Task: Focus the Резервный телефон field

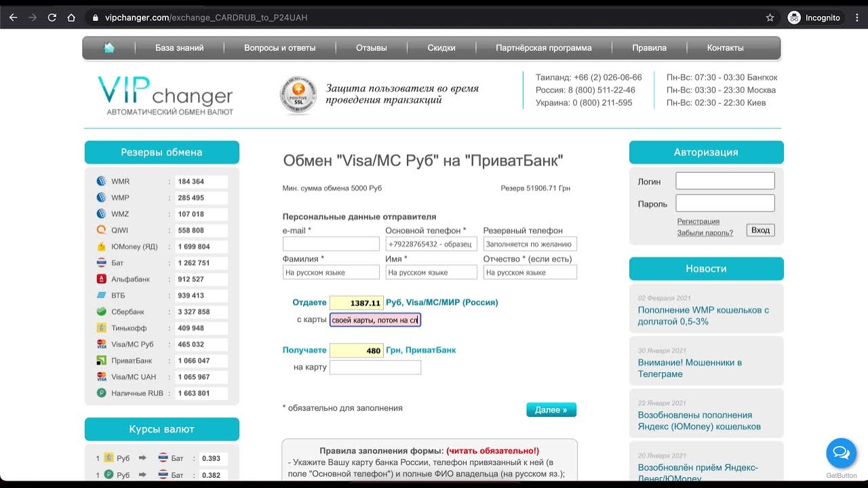Action: tap(530, 244)
